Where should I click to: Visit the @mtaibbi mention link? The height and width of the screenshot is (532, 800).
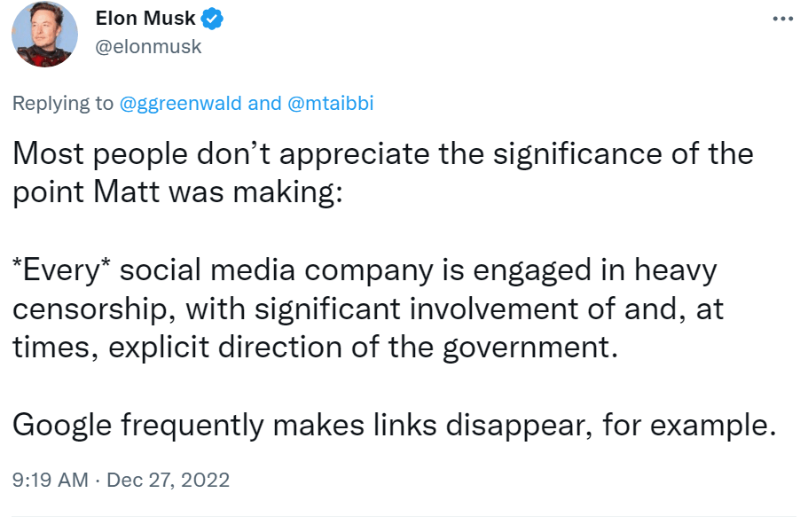331,103
